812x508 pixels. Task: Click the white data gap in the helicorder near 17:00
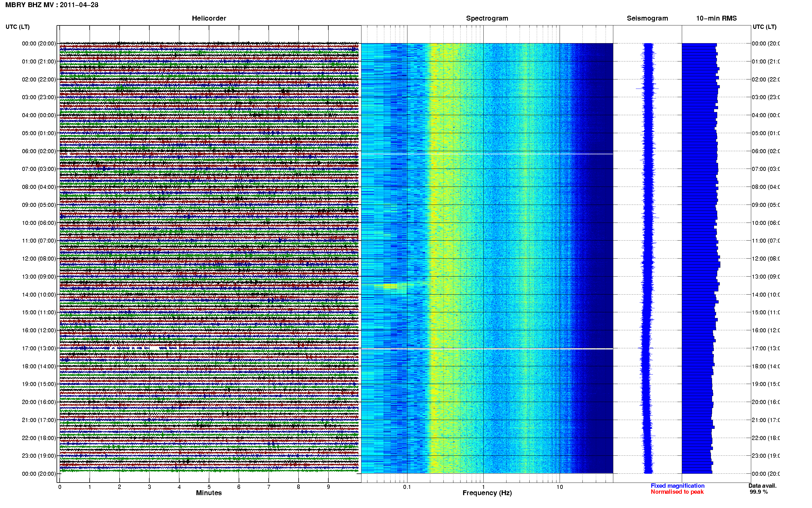coord(154,348)
